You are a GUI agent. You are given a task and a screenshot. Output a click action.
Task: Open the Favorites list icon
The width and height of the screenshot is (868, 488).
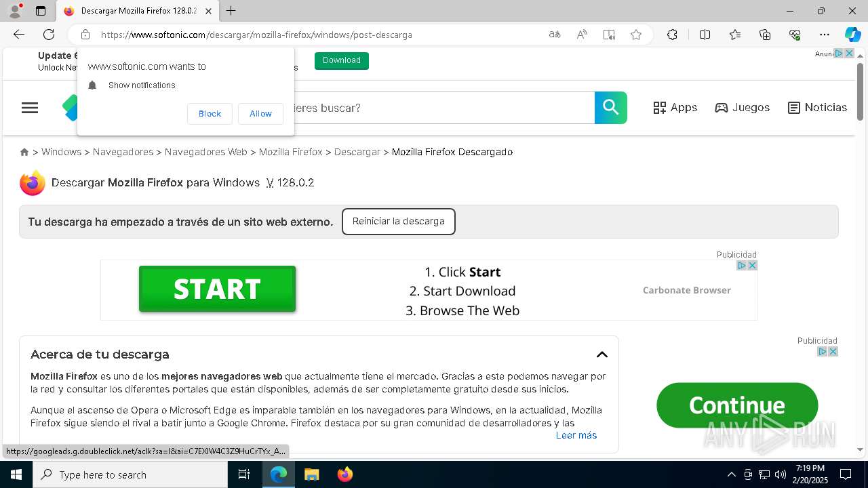(735, 35)
